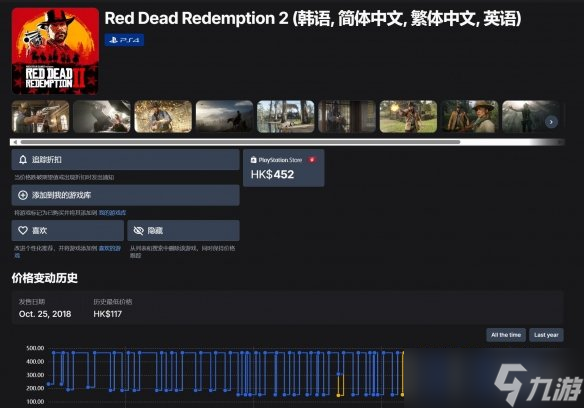The width and height of the screenshot is (584, 408).
Task: Click the PlayStation Store bag icon
Action: click(253, 160)
